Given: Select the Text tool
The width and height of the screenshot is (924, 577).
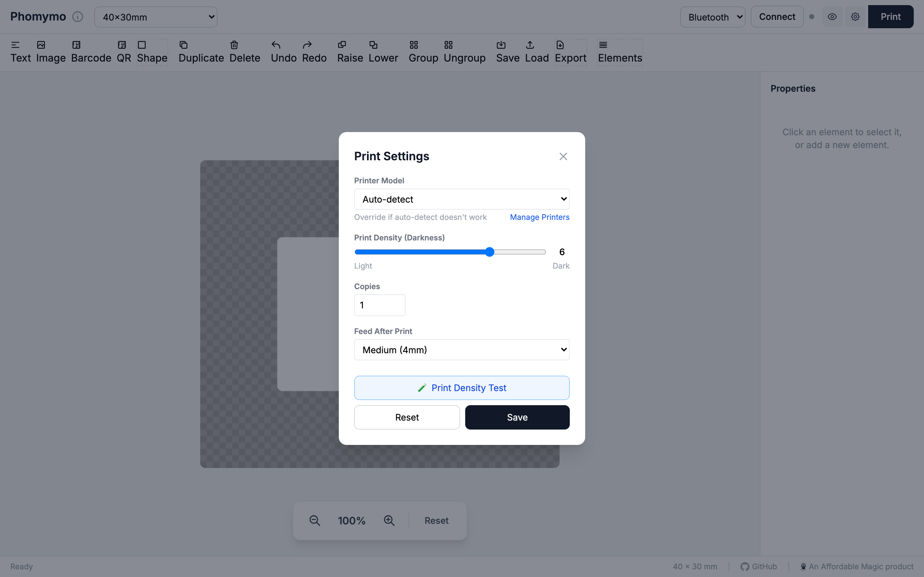Looking at the screenshot, I should pos(21,52).
